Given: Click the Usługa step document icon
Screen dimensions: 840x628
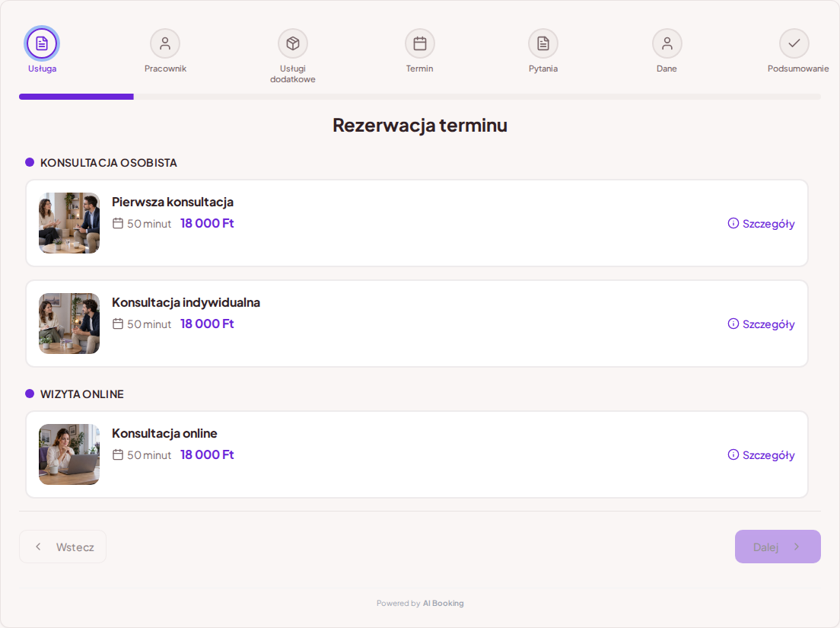Looking at the screenshot, I should point(42,43).
